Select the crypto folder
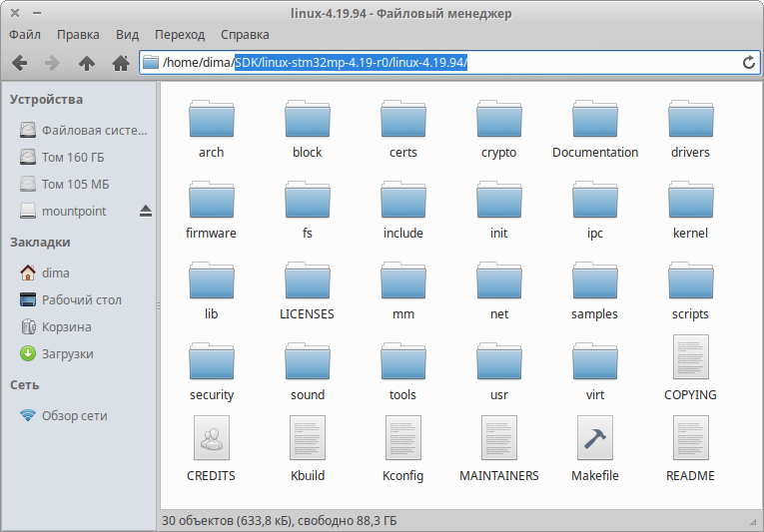This screenshot has height=532, width=764. [x=499, y=130]
